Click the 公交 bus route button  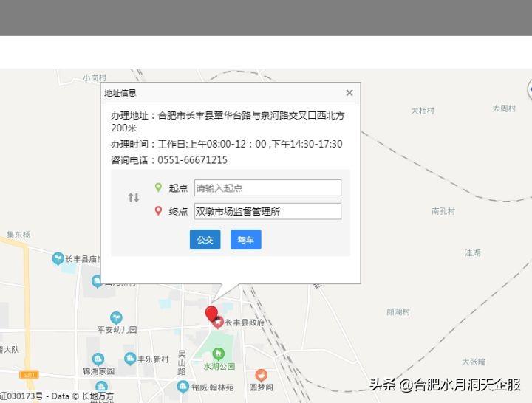click(205, 240)
